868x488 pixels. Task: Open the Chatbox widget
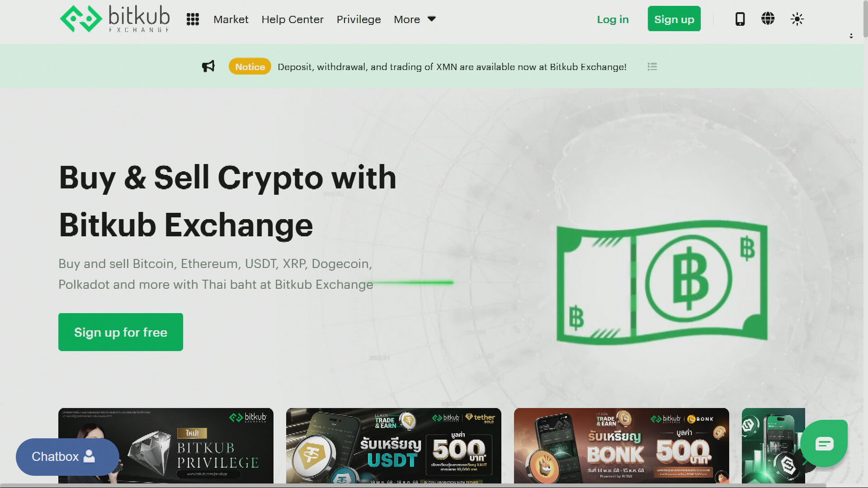67,456
